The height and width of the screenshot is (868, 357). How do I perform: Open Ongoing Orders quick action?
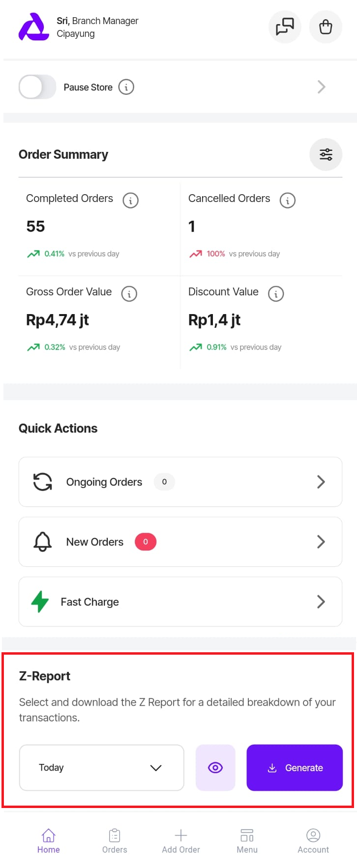pyautogui.click(x=180, y=482)
